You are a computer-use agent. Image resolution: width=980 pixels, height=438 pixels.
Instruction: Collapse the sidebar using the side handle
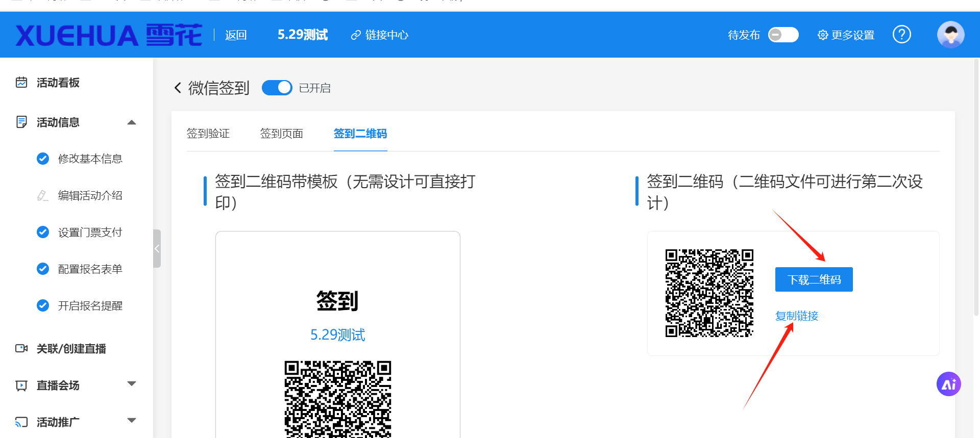point(157,249)
